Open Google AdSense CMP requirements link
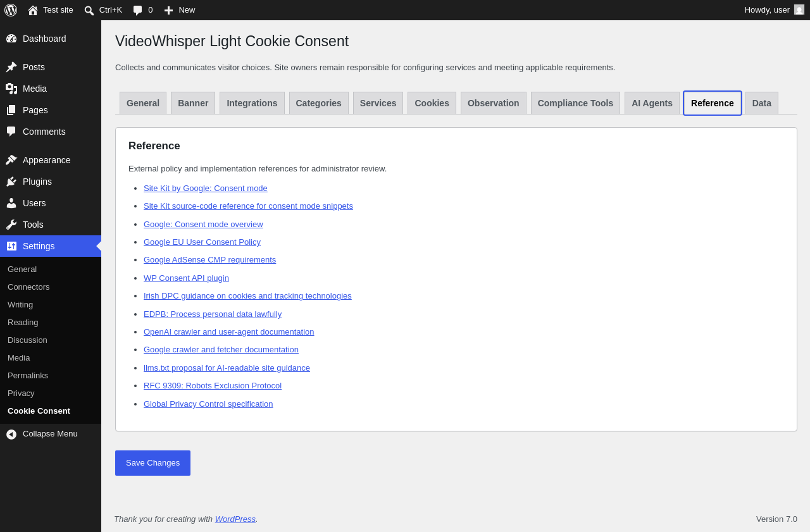 tap(209, 259)
